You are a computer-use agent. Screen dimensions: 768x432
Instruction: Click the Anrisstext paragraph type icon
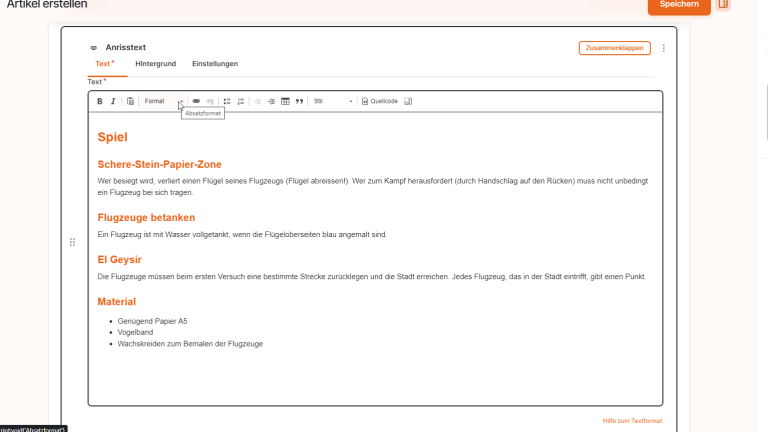coord(94,48)
